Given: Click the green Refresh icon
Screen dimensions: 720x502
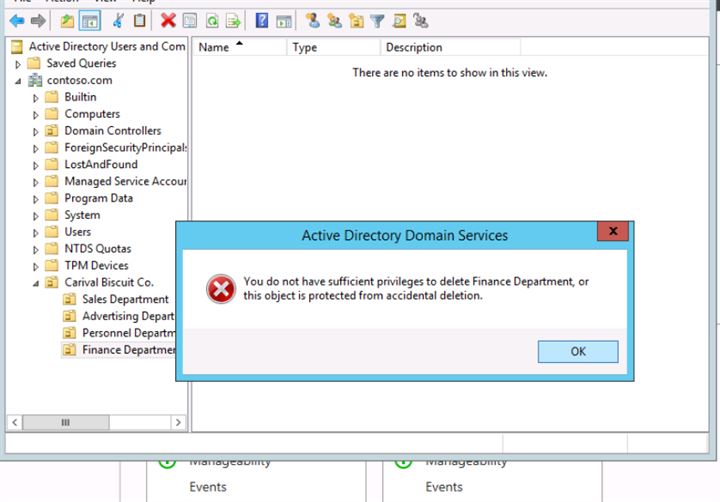Looking at the screenshot, I should click(212, 21).
